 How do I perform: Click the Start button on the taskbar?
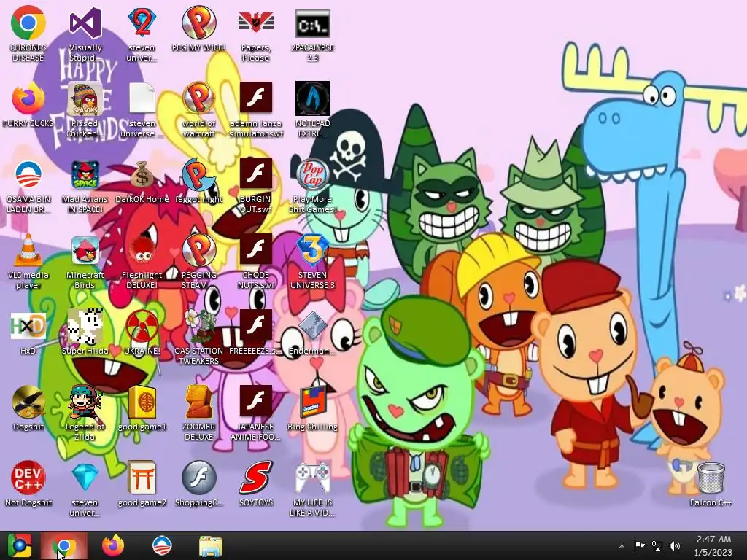19,545
